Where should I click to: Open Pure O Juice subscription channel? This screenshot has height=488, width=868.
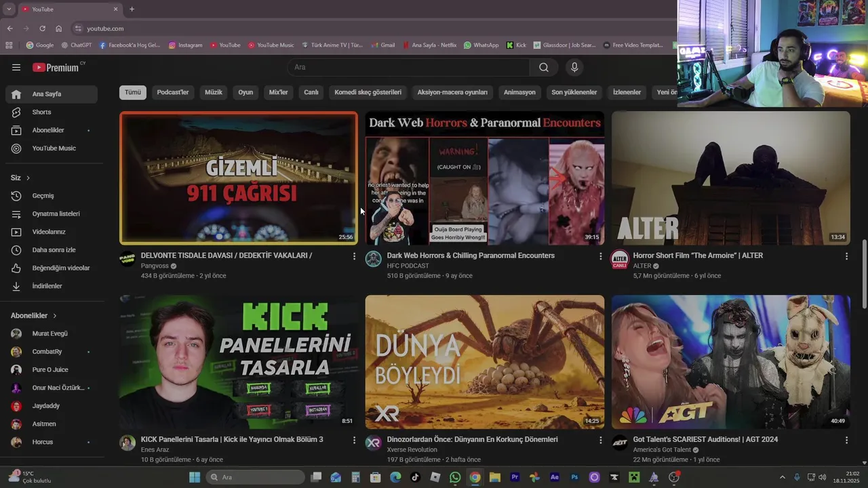pos(52,370)
